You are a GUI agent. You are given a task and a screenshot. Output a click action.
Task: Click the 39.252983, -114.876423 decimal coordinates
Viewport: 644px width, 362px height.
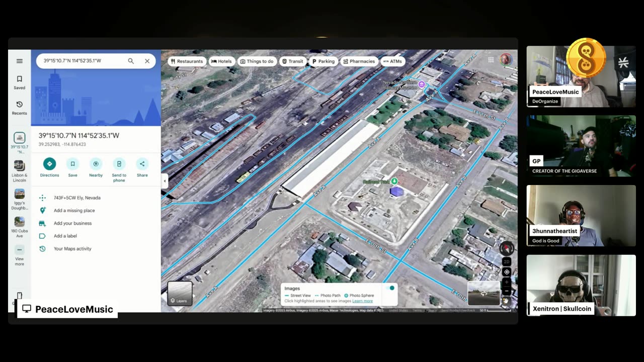pyautogui.click(x=62, y=144)
